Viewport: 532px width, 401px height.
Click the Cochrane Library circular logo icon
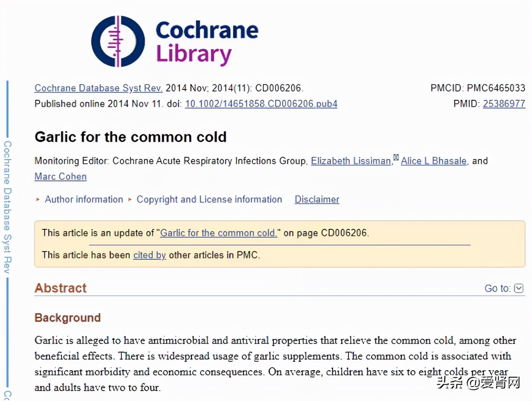pos(118,41)
